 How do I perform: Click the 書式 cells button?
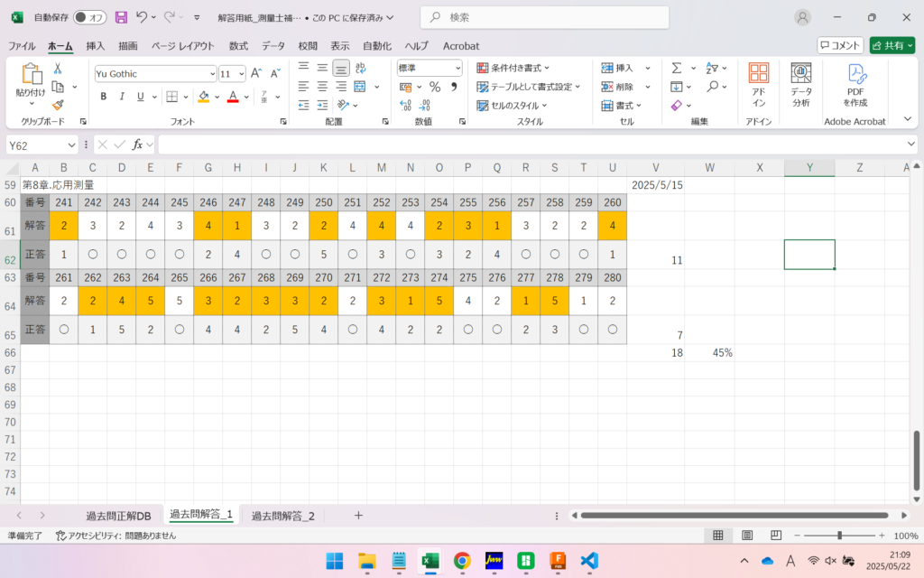[x=622, y=106]
